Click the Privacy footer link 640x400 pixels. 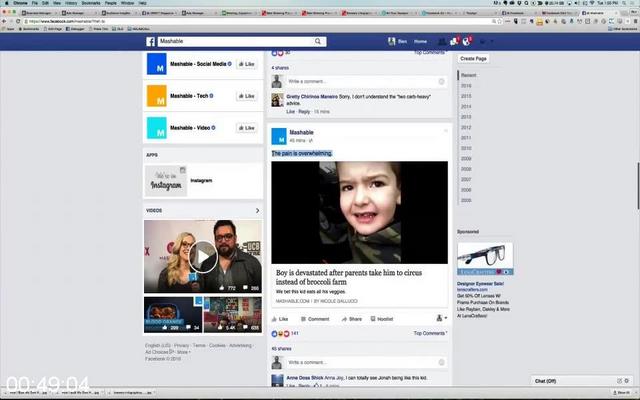click(x=182, y=346)
